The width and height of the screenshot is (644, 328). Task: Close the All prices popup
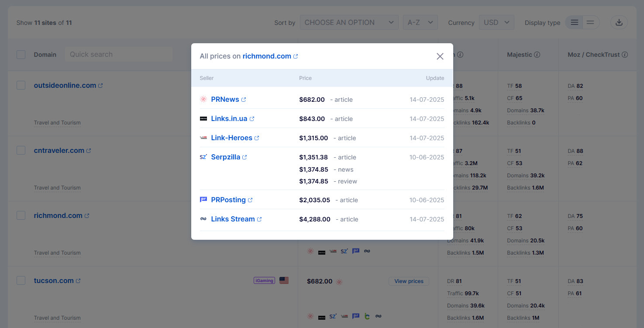[x=440, y=56]
